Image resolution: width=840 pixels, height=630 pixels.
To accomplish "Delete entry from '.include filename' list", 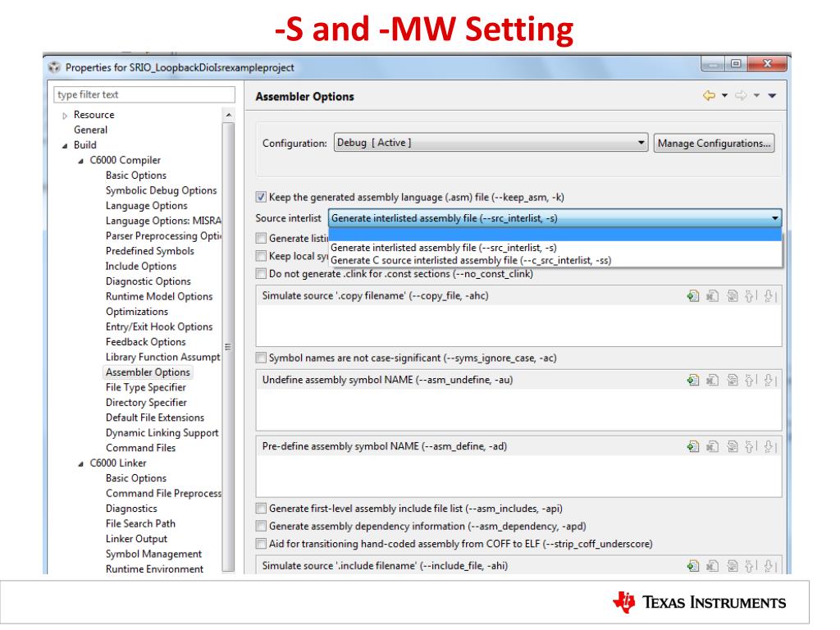I will click(x=712, y=566).
